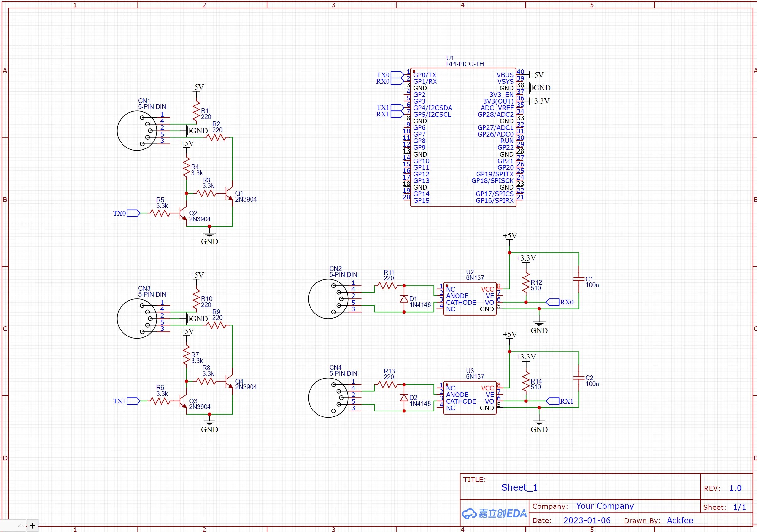Viewport: 757px width, 532px height.
Task: Select resistor R10 220 symbol
Action: (196, 299)
